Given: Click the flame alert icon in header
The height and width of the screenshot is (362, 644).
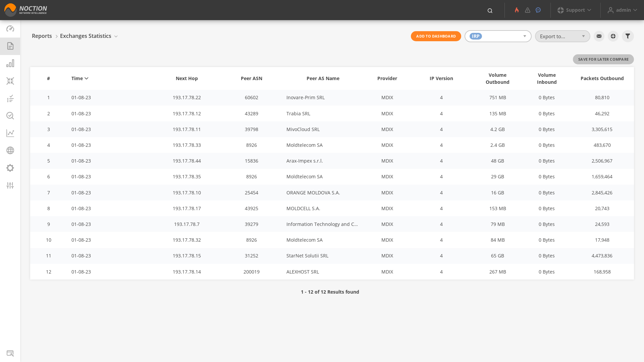Looking at the screenshot, I should click(517, 10).
